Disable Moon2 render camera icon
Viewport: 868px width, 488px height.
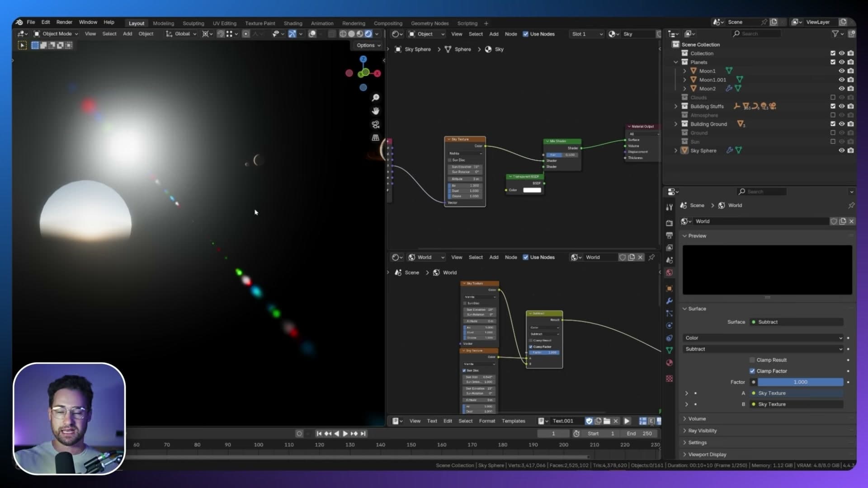pos(851,89)
